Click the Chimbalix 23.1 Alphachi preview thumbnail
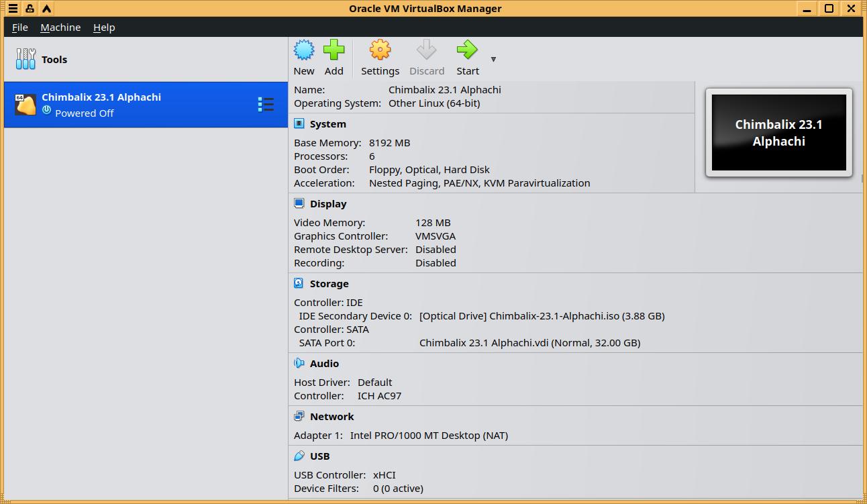This screenshot has width=867, height=504. (x=778, y=132)
